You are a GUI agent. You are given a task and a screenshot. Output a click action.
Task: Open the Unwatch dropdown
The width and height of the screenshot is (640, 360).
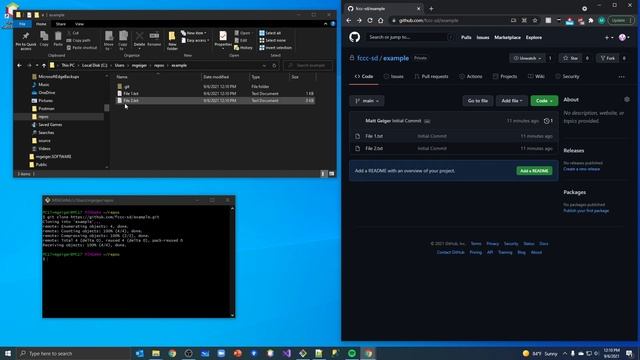coord(527,58)
